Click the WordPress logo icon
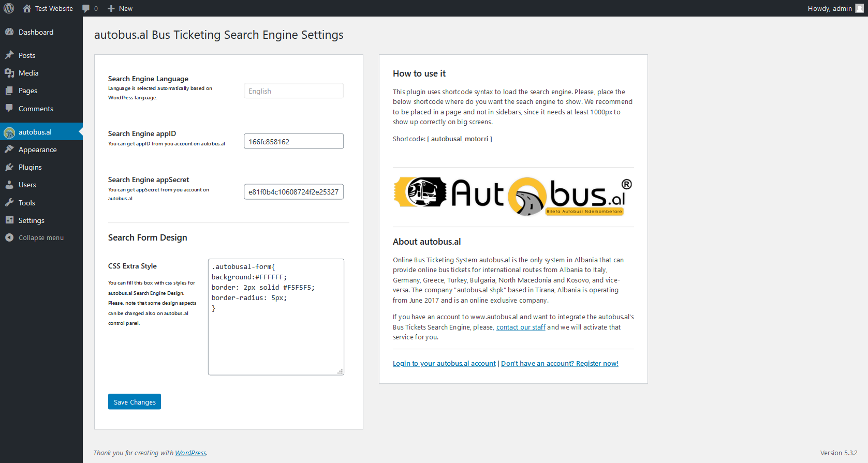The width and height of the screenshot is (868, 463). tap(9, 8)
